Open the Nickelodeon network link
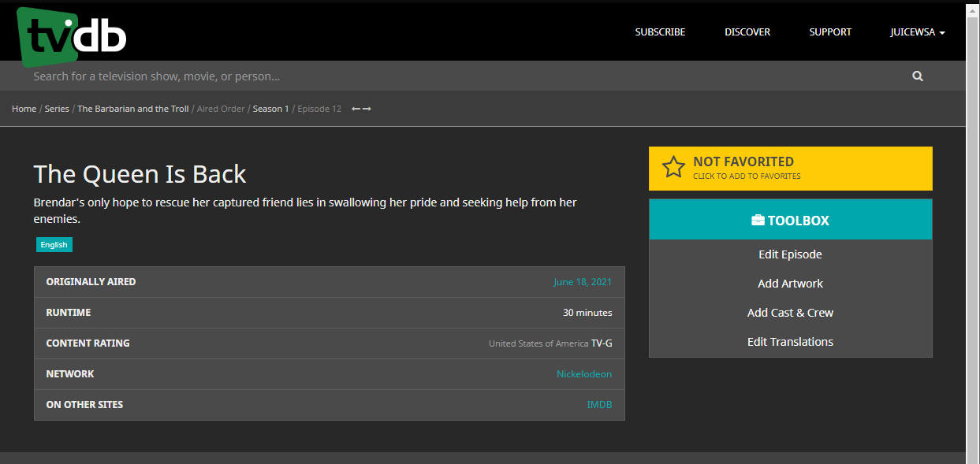The image size is (980, 464). click(584, 374)
